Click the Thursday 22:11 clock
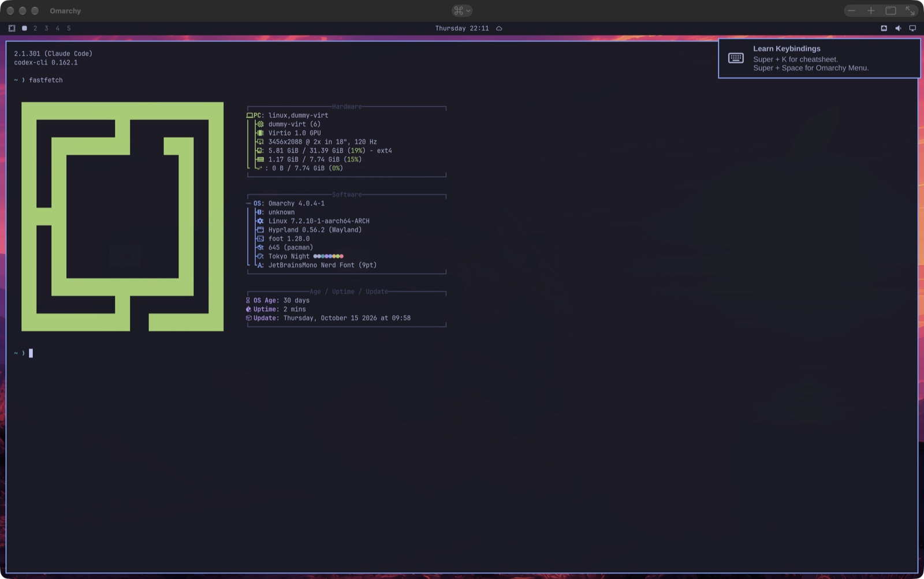Image resolution: width=924 pixels, height=579 pixels. (x=462, y=28)
